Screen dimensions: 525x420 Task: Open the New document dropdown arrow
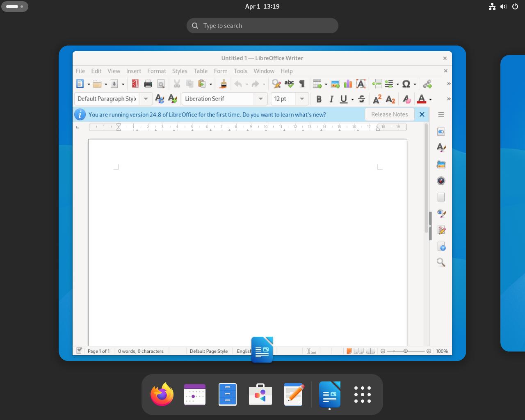tap(89, 84)
